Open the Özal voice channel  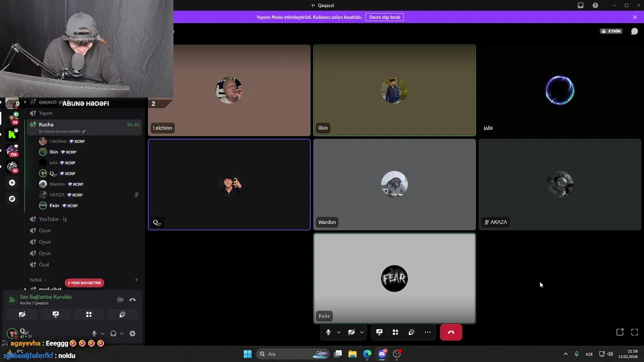tap(85, 264)
